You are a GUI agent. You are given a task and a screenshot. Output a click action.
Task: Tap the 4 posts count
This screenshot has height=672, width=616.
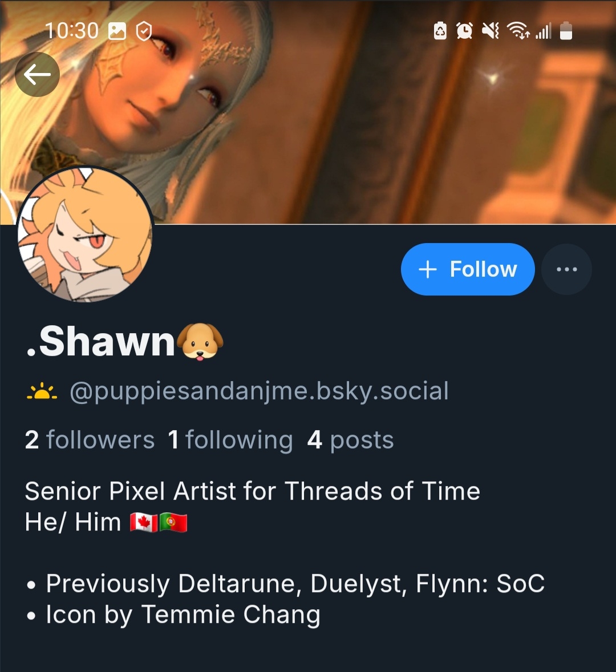[x=350, y=440]
